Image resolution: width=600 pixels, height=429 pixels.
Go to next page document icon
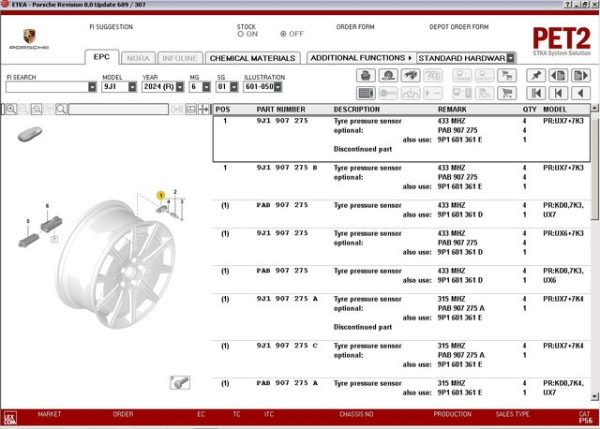pyautogui.click(x=580, y=75)
